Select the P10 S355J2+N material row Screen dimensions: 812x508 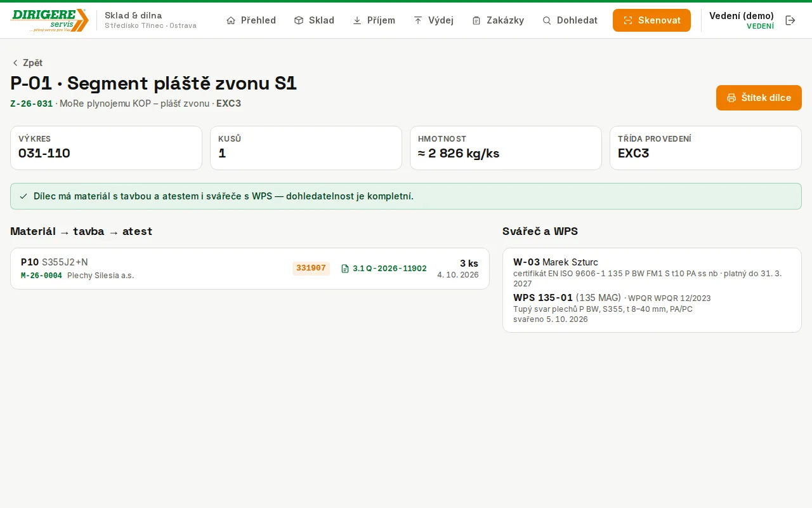(250, 269)
